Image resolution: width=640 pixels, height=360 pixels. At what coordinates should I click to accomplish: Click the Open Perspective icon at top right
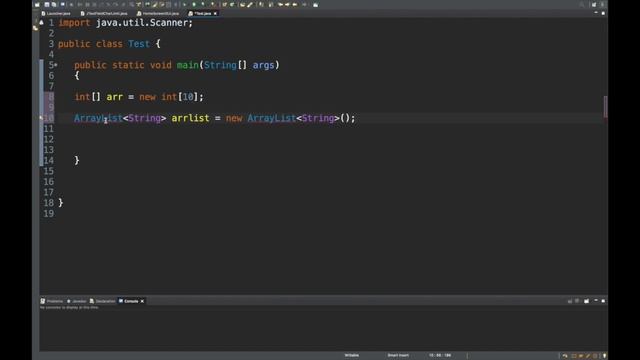click(594, 4)
